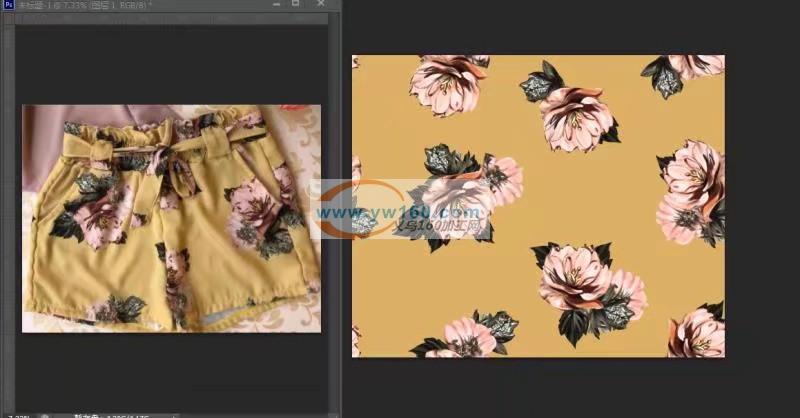This screenshot has height=418, width=800.
Task: Click the document window's vertical scrollbar
Action: [x=335, y=200]
